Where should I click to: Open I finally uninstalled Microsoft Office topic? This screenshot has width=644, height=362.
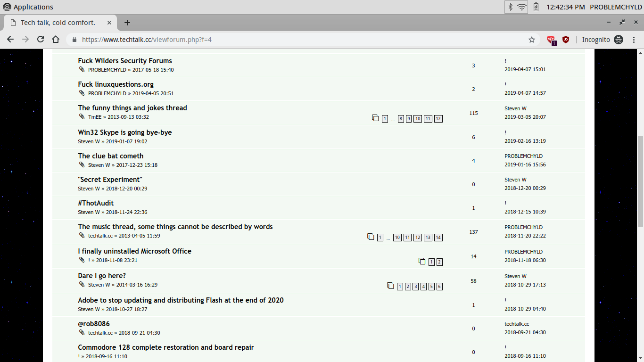coord(135,251)
